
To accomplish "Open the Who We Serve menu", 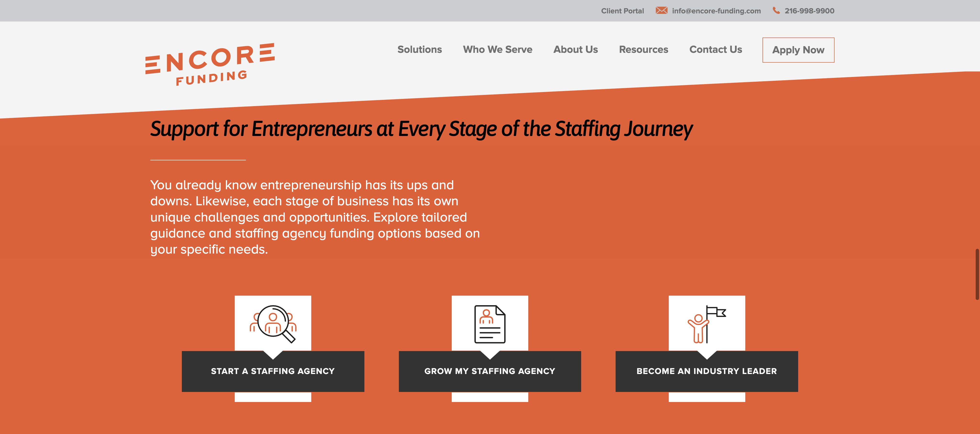I will (497, 50).
